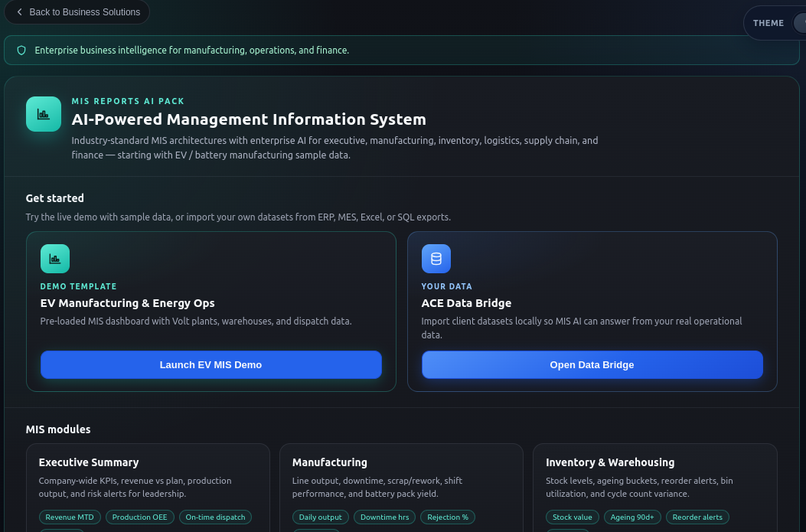Click the back chevron arrow icon

(x=20, y=11)
